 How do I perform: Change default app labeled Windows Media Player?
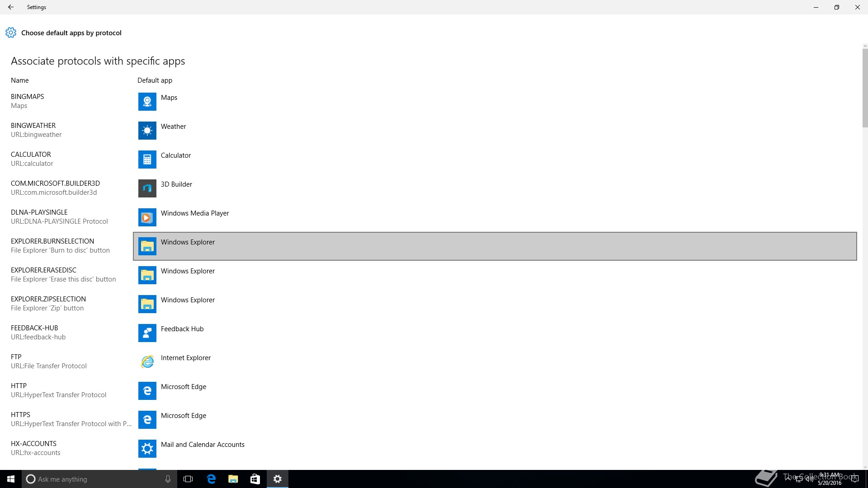(x=195, y=213)
